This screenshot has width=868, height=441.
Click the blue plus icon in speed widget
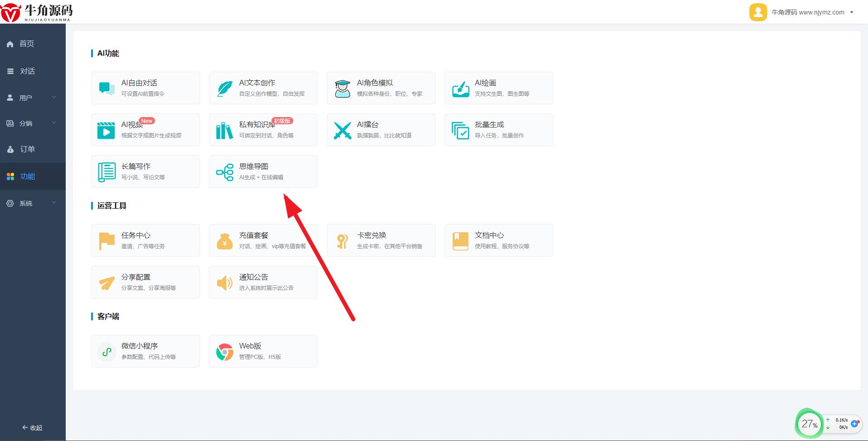click(854, 424)
